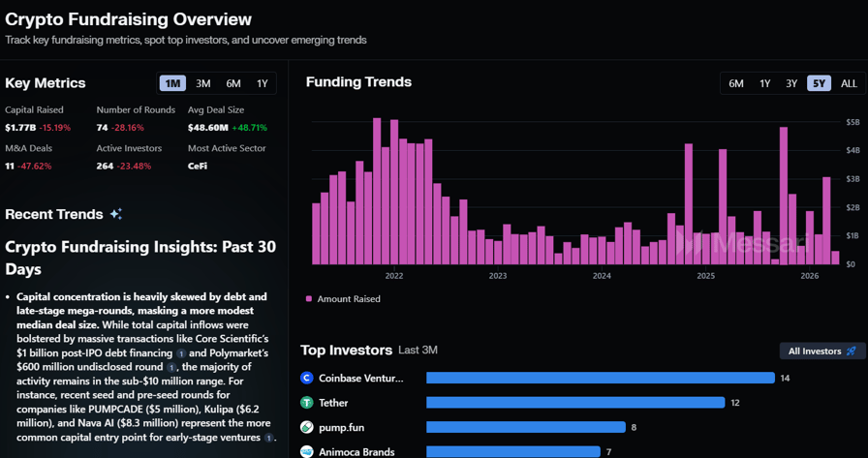Open the Coinbase Ventures investor name link
The height and width of the screenshot is (458, 868).
coord(360,378)
